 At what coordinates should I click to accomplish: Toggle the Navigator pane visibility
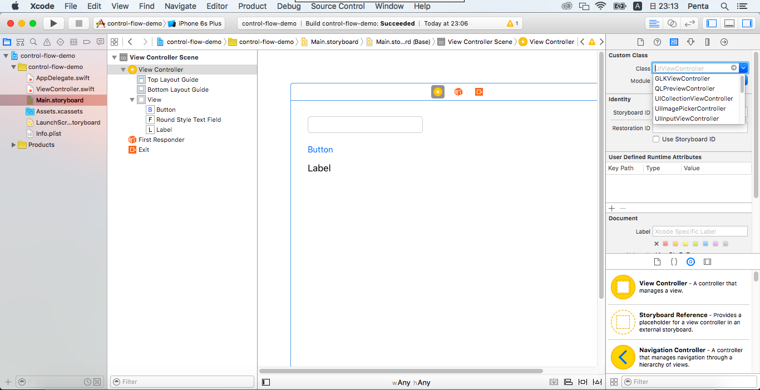[712, 23]
